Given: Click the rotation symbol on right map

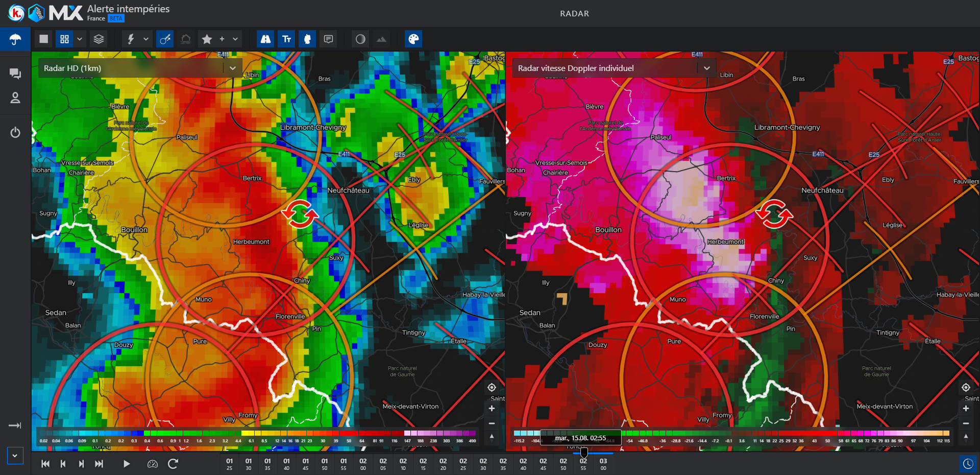Looking at the screenshot, I should (x=774, y=214).
